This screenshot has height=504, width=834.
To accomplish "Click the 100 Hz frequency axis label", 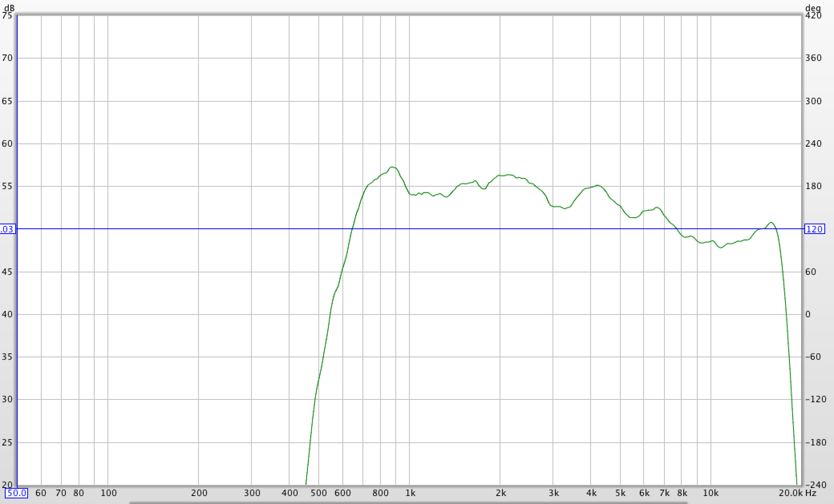I will 108,493.
